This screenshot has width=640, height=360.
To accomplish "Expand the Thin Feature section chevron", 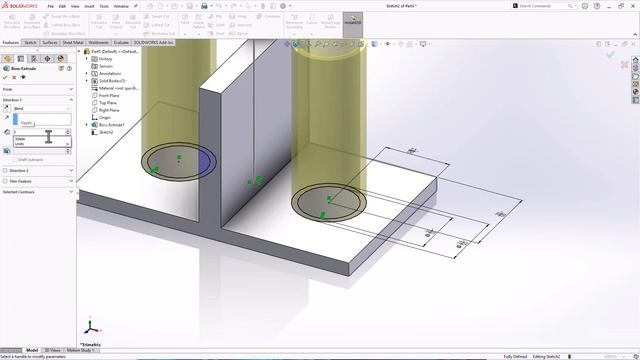I will pos(71,181).
